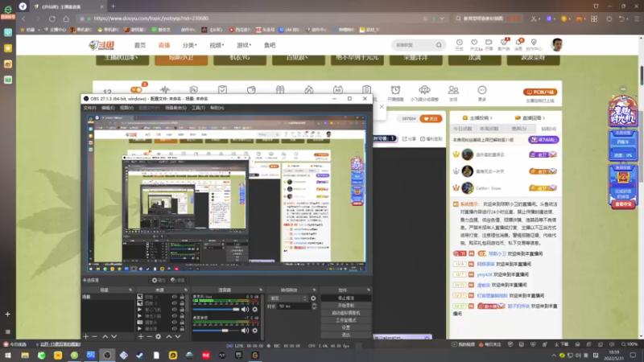Click 开始录制 start recording button

(x=346, y=306)
